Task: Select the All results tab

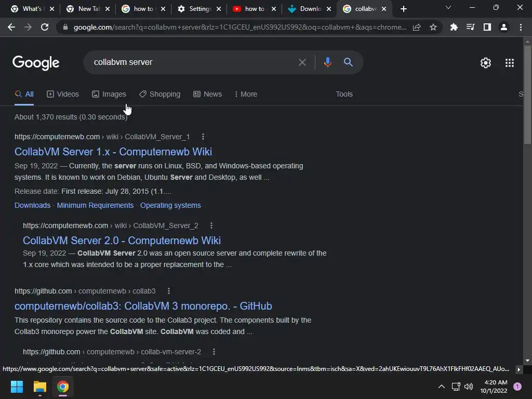Action: [x=24, y=95]
